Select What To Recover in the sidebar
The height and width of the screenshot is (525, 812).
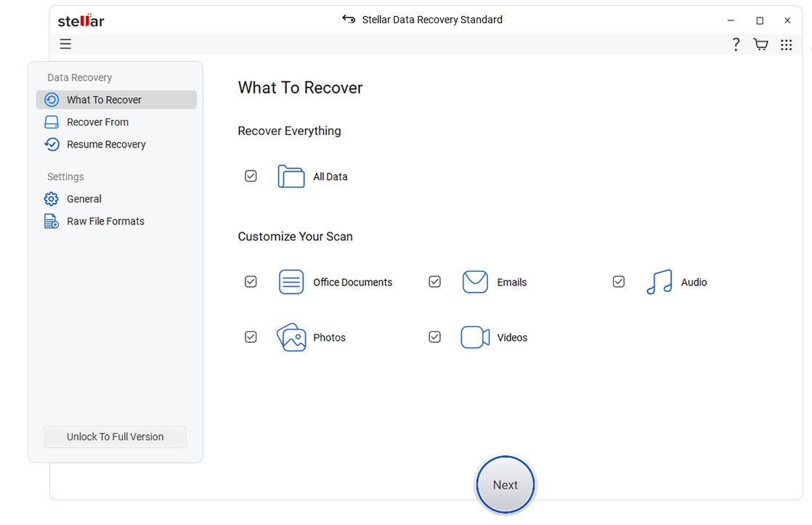pyautogui.click(x=104, y=99)
